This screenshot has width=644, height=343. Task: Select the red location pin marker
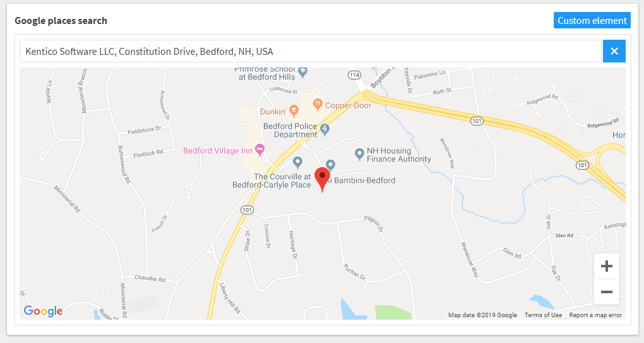(x=323, y=179)
